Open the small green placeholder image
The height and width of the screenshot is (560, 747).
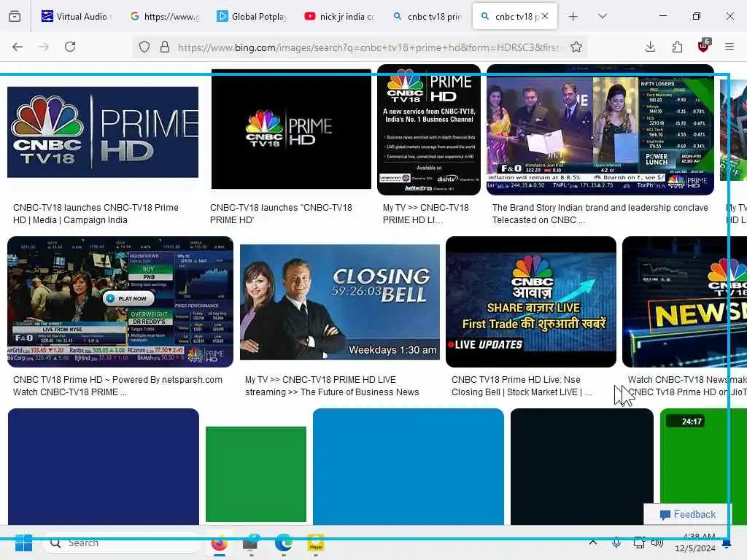click(256, 474)
